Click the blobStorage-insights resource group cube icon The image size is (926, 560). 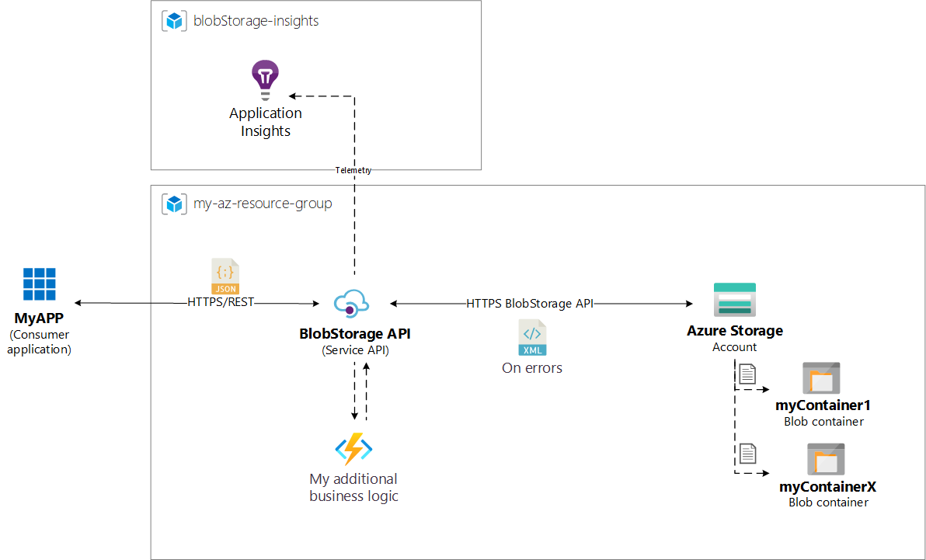pyautogui.click(x=174, y=21)
